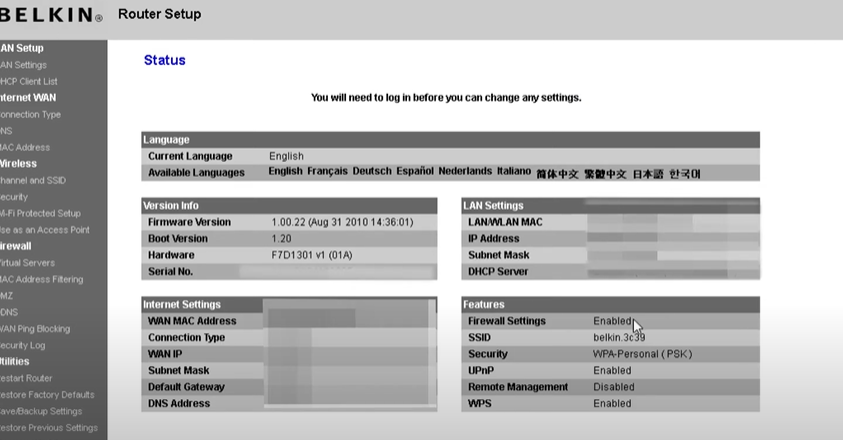843x440 pixels.
Task: Click Firewall Settings in Features table
Action: coord(507,321)
